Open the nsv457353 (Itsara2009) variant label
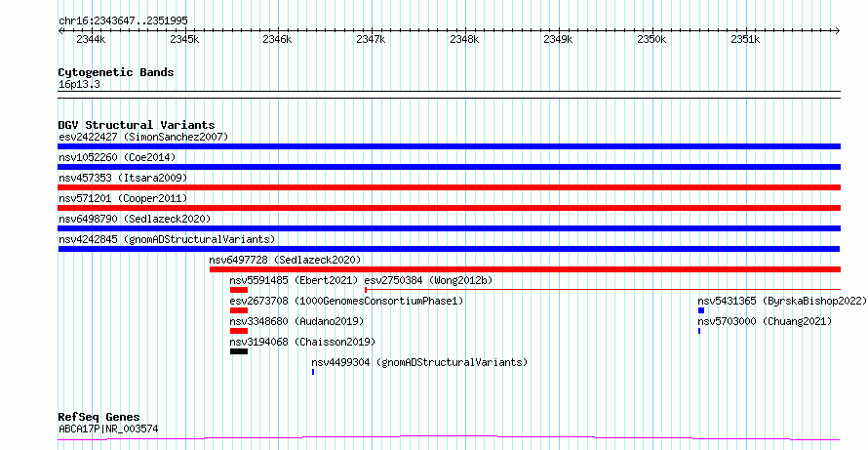868x450 pixels. coord(123,178)
